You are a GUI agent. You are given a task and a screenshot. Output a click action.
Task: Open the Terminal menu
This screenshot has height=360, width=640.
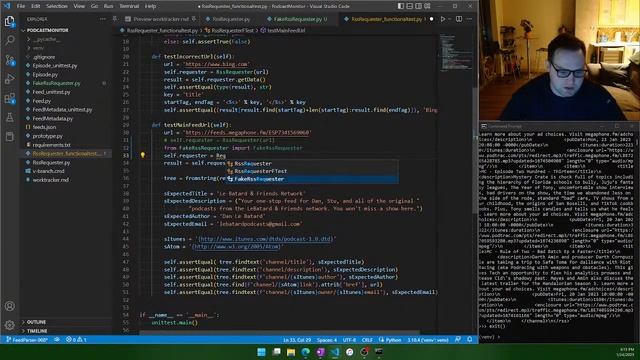click(x=129, y=6)
